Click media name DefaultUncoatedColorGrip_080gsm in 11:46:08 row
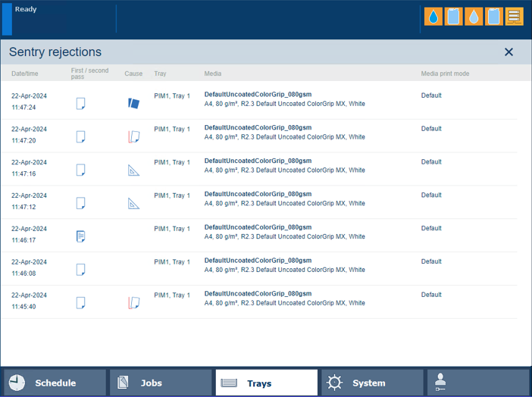532x397 pixels. 258,261
